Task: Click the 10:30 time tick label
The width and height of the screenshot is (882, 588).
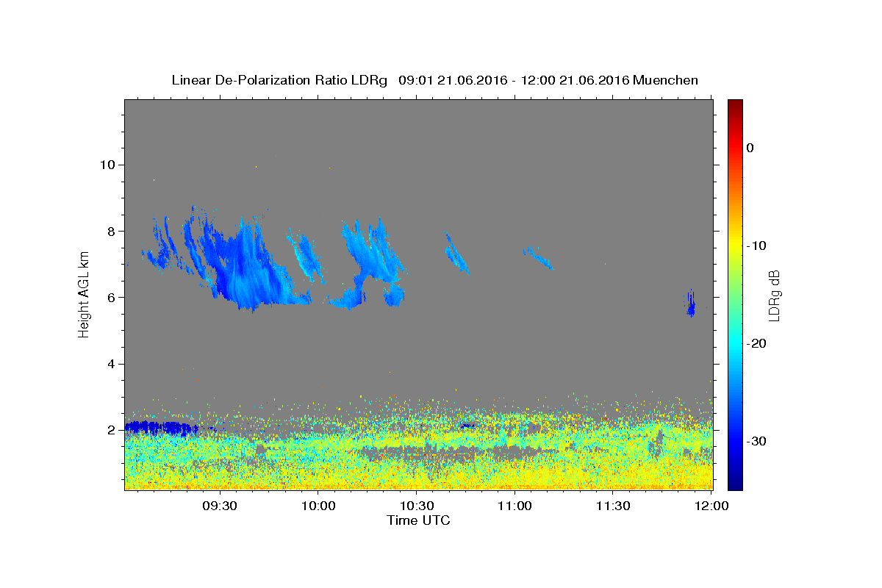Action: 416,506
